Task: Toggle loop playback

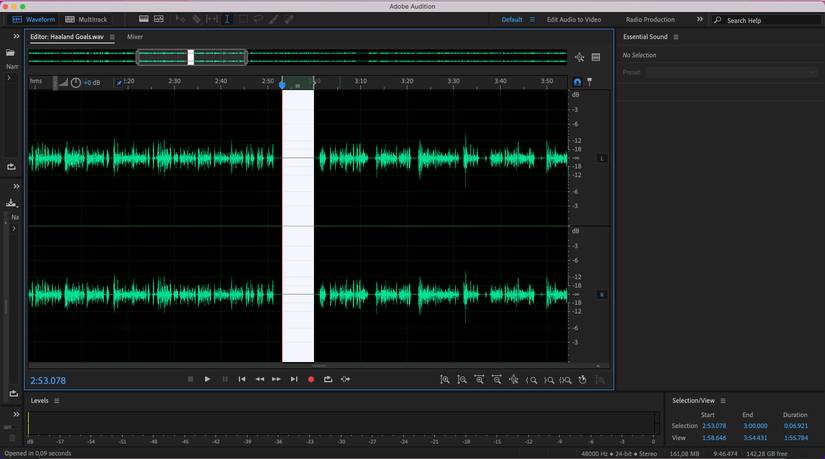Action: [328, 379]
